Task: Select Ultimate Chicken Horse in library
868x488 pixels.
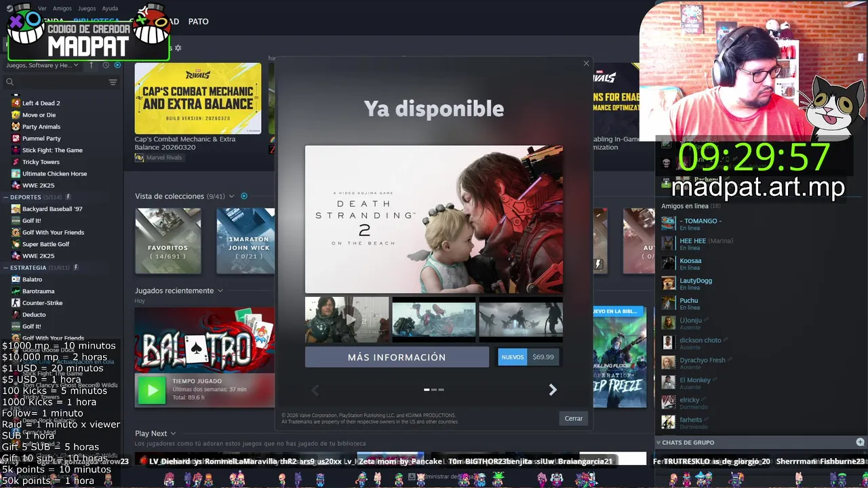Action: coord(54,174)
